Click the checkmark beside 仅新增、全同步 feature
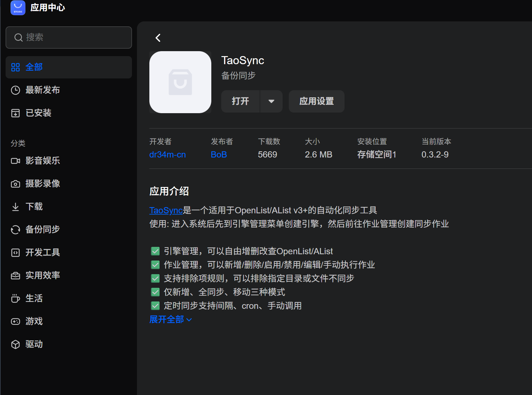This screenshot has width=532, height=395. pos(155,292)
